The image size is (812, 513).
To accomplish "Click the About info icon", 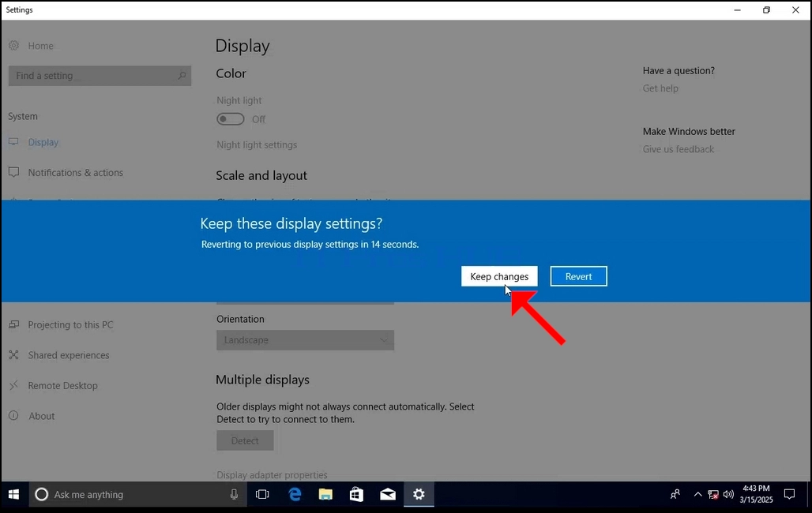I will [14, 416].
